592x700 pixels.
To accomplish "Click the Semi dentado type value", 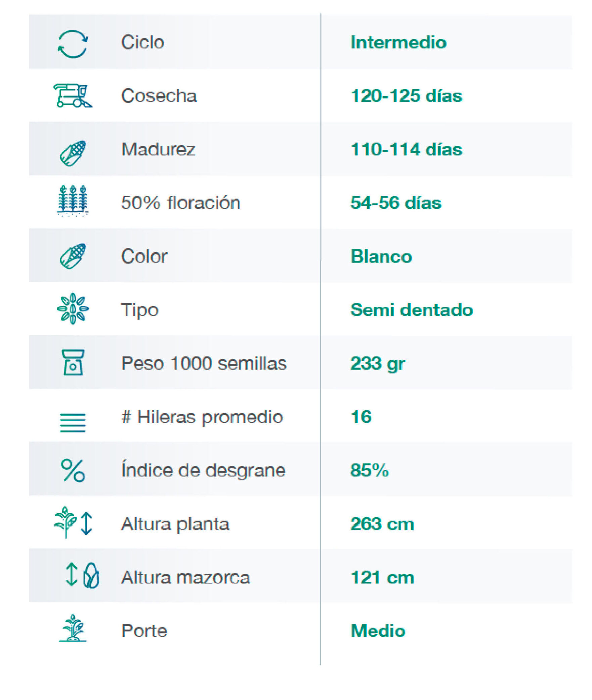I will tap(412, 309).
